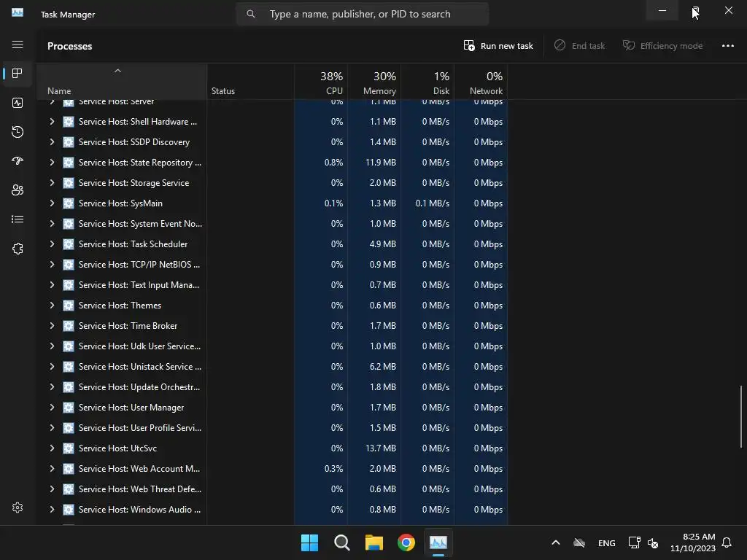Click the ENG language indicator

606,542
